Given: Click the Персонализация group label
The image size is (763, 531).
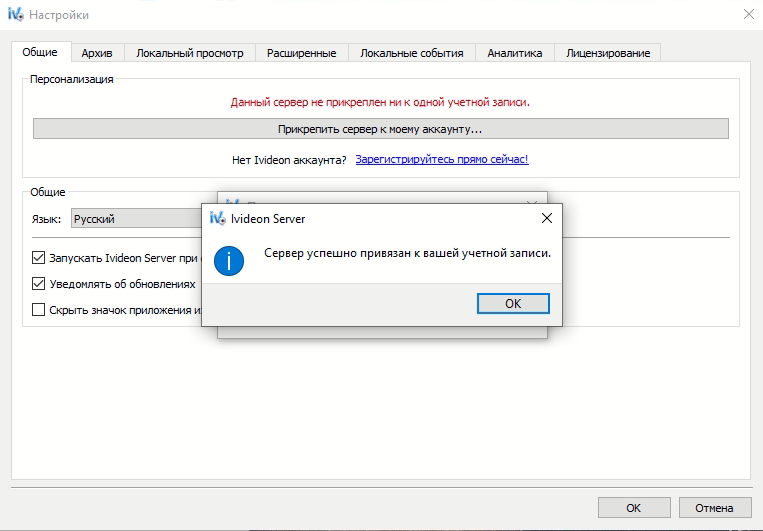Looking at the screenshot, I should point(72,79).
